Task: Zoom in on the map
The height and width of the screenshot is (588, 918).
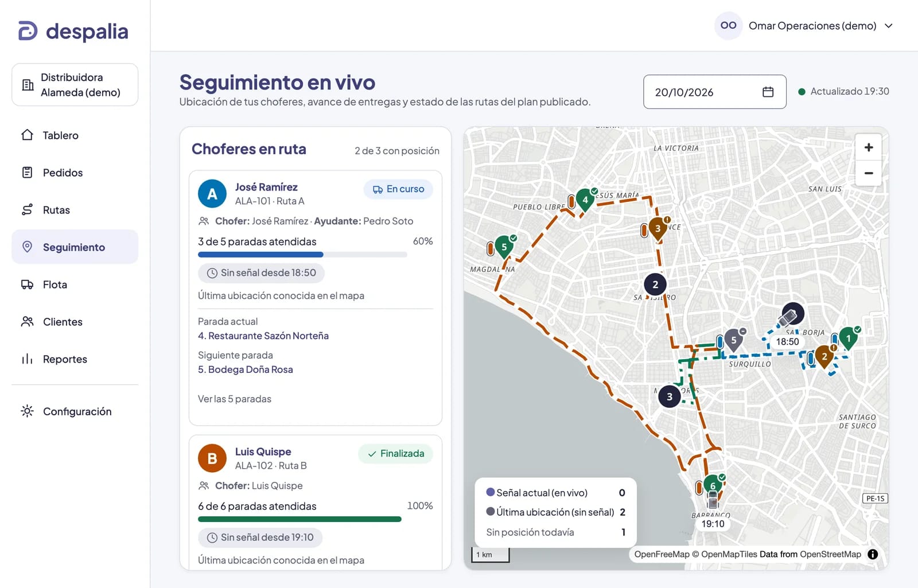Action: 869,147
